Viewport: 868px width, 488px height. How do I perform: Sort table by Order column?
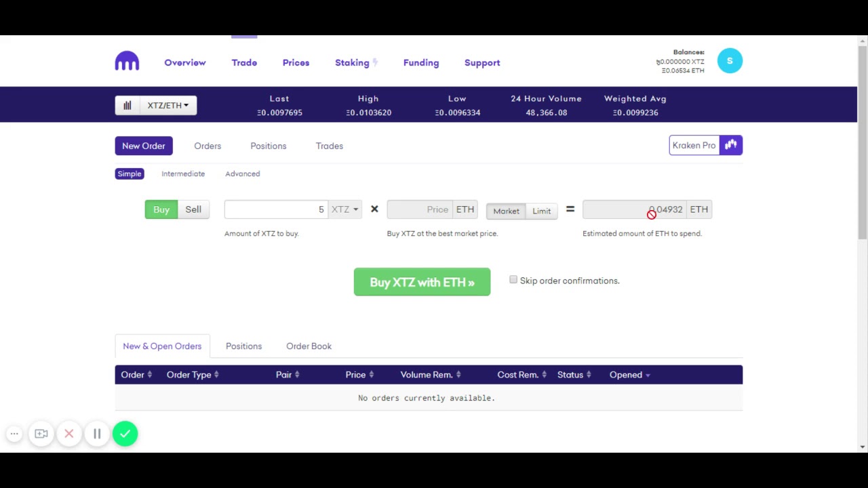click(x=136, y=375)
